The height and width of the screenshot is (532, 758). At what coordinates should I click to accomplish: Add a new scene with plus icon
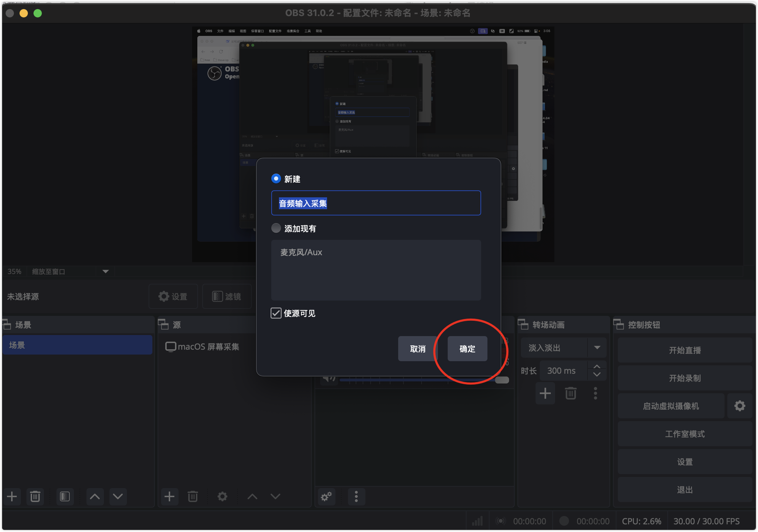click(12, 496)
